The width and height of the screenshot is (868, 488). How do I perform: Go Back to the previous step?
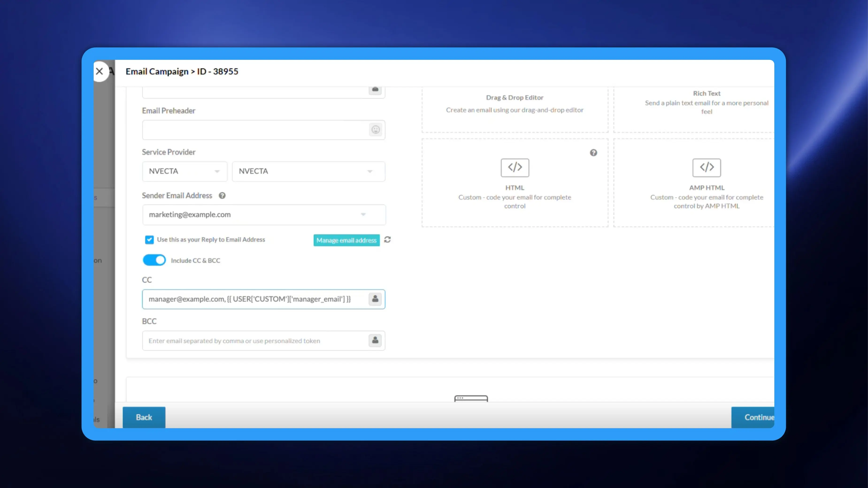(144, 417)
